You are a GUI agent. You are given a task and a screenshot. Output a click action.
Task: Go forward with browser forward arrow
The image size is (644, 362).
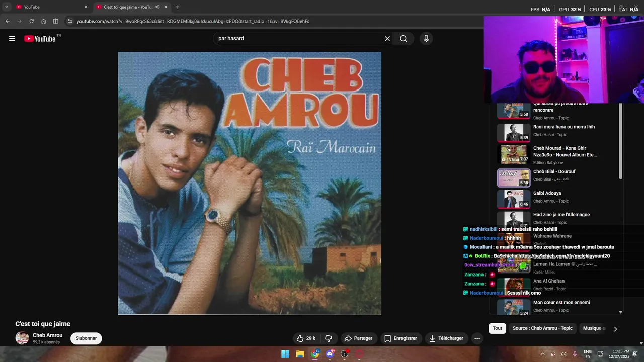[19, 21]
